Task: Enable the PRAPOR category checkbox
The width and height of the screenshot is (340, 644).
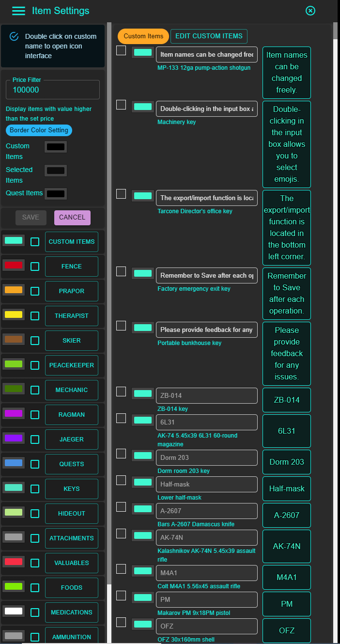Action: pos(35,291)
